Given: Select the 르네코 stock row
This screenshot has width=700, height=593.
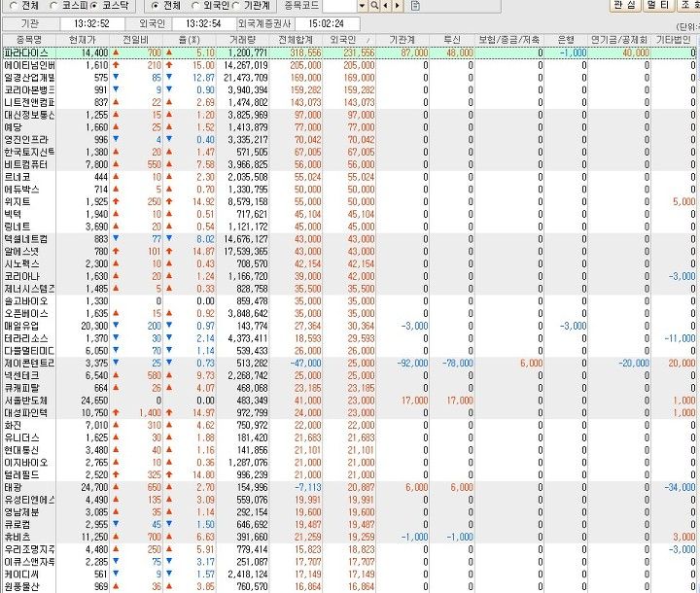Looking at the screenshot, I should click(350, 177).
